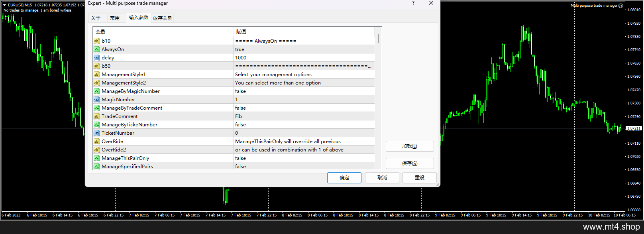
Task: Close the Expert dialog with the X button
Action: click(x=431, y=3)
